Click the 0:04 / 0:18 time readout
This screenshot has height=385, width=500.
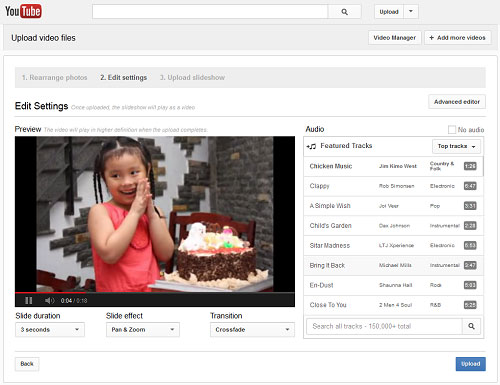point(74,301)
